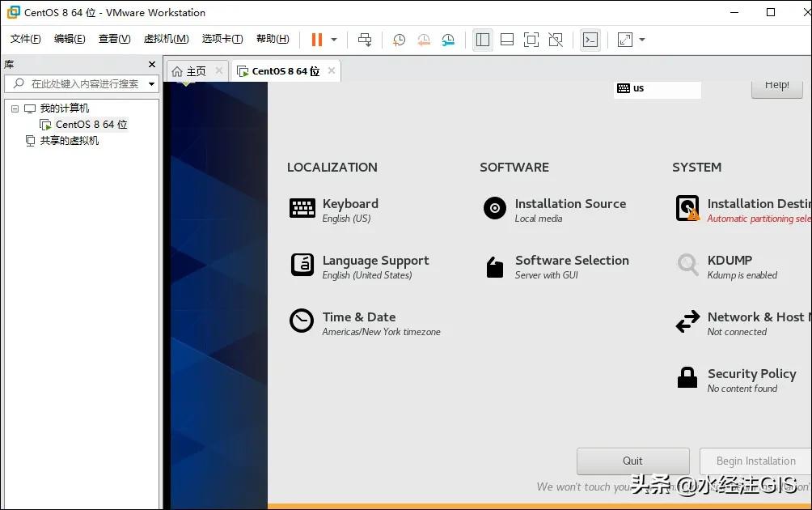Toggle the library sidebar visibility
The image size is (812, 510).
483,39
